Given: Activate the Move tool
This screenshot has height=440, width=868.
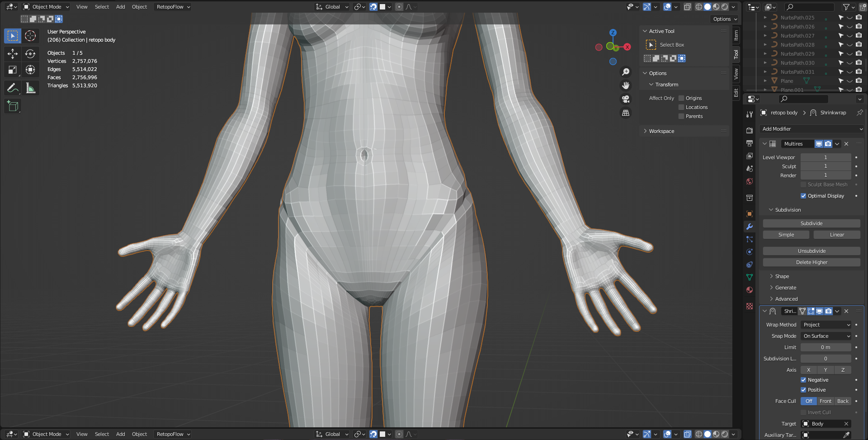Looking at the screenshot, I should [13, 54].
